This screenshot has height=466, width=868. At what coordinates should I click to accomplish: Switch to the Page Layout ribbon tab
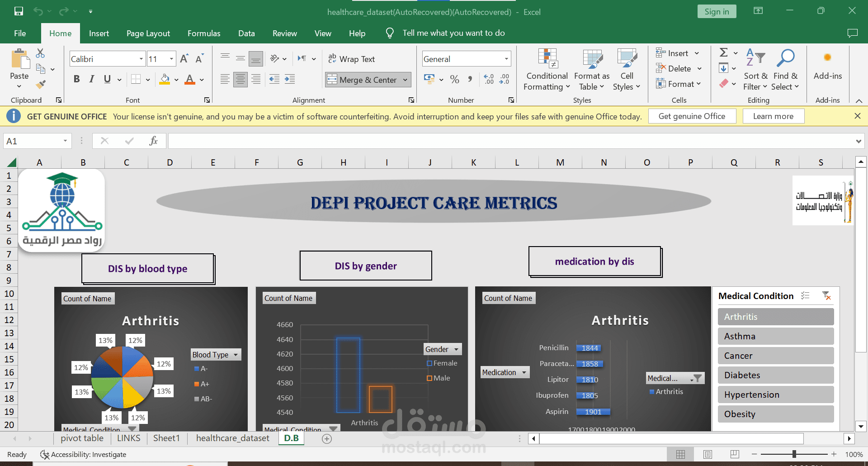pos(148,33)
